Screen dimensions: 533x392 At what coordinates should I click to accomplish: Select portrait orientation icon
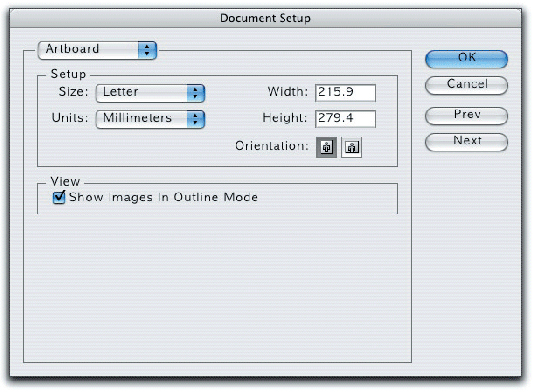[326, 147]
